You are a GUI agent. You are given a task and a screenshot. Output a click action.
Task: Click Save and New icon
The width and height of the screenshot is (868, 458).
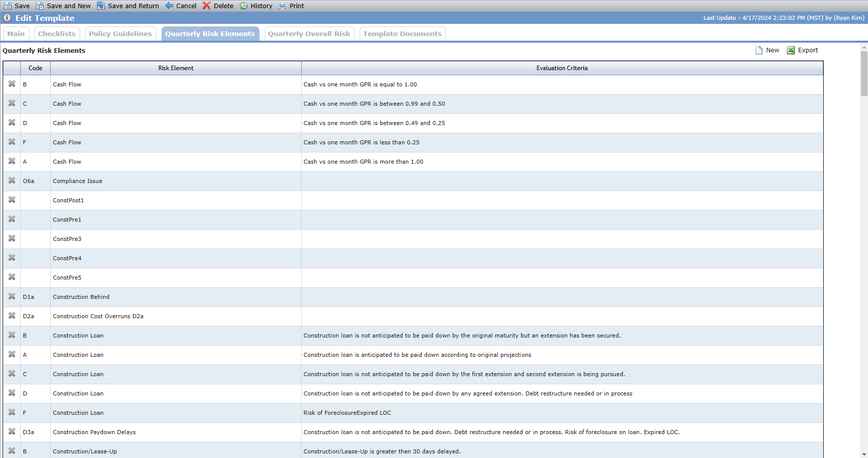click(40, 6)
